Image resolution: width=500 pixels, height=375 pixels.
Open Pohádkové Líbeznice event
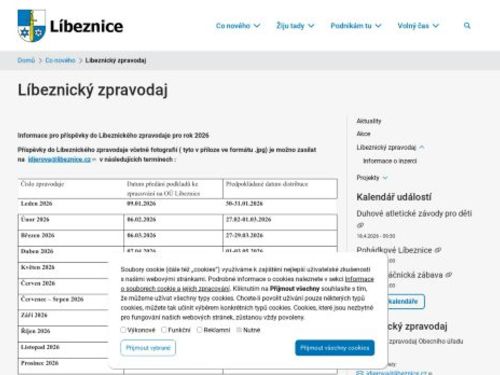tap(394, 250)
